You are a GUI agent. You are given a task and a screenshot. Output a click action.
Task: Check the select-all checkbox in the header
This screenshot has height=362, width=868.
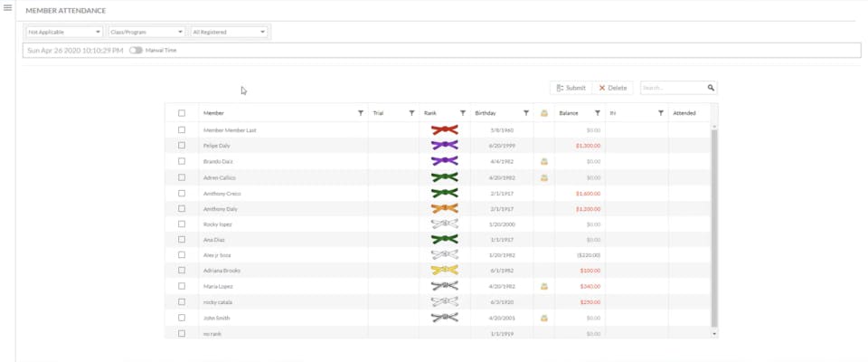click(x=182, y=113)
